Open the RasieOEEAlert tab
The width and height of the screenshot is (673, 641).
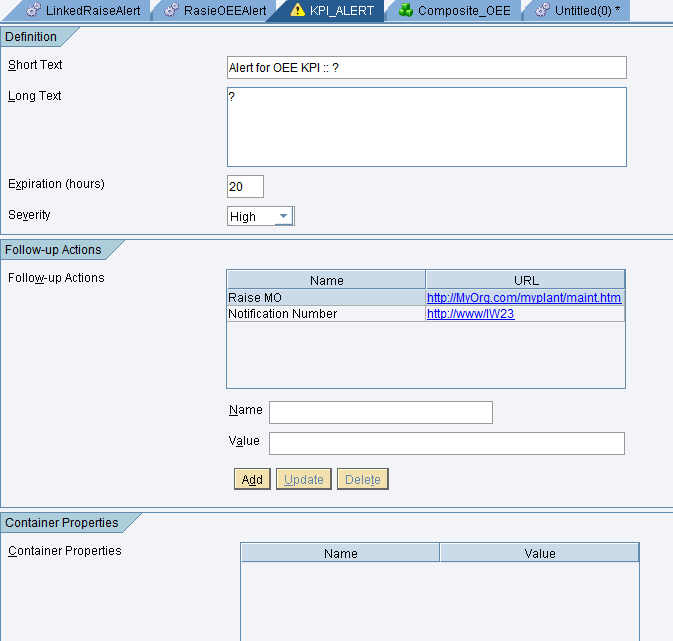pos(224,10)
